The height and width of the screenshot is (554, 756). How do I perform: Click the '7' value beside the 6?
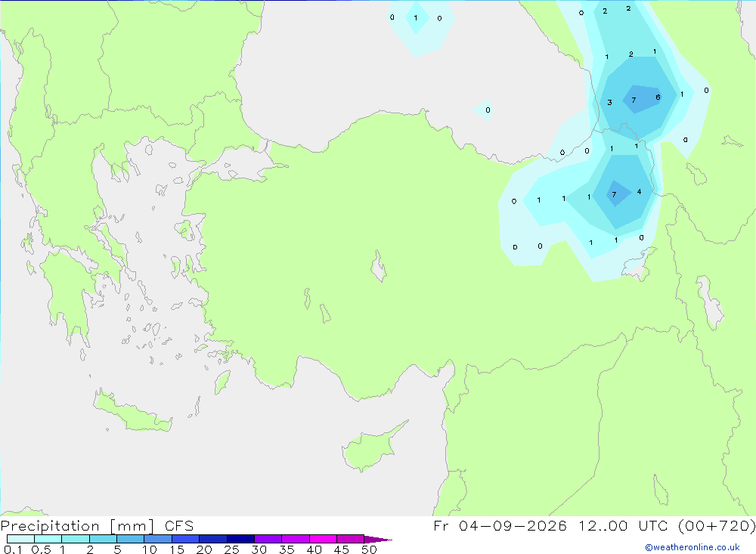pos(634,100)
